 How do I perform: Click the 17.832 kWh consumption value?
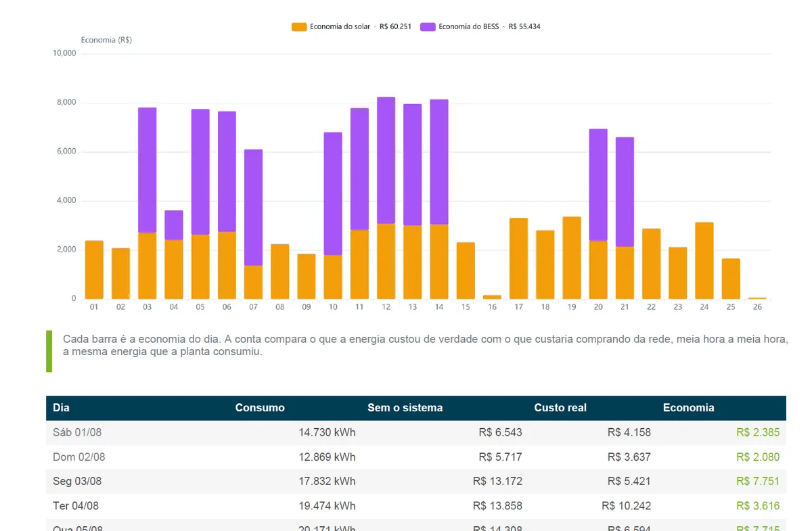coord(327,482)
